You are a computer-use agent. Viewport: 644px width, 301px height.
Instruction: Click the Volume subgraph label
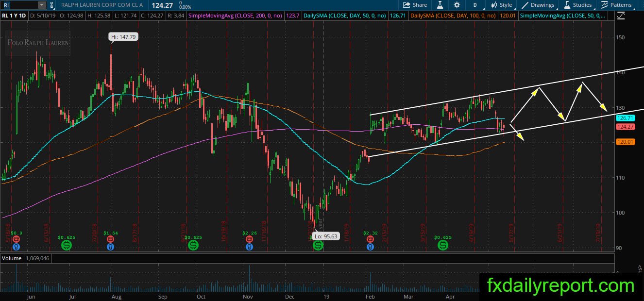coord(11,258)
